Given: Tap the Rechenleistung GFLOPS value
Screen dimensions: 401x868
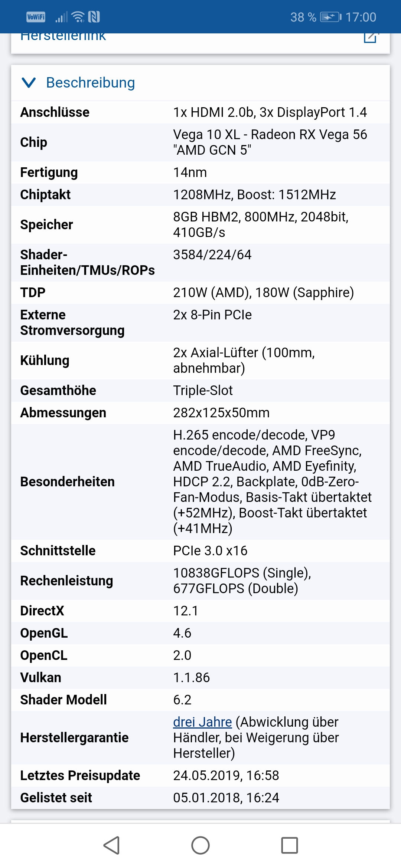Looking at the screenshot, I should [x=242, y=581].
